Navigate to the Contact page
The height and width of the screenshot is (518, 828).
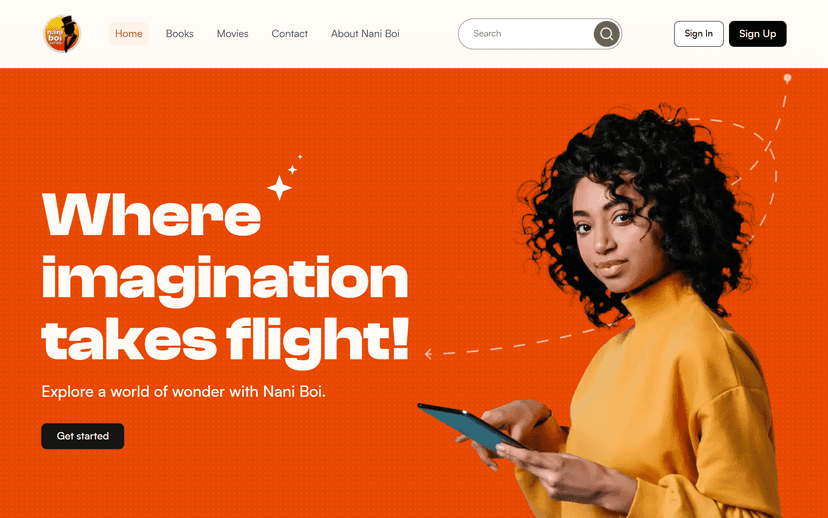coord(289,34)
